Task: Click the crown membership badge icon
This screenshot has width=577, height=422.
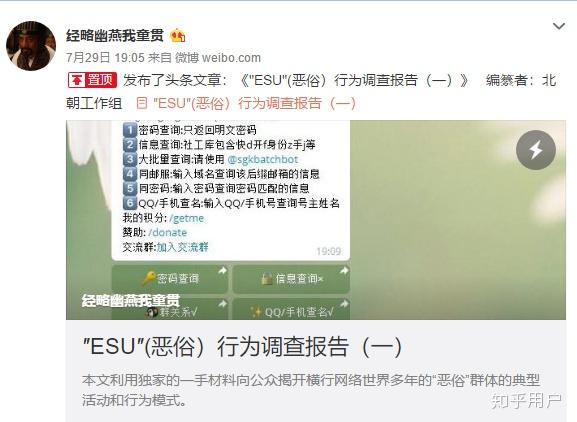Action: [178, 35]
